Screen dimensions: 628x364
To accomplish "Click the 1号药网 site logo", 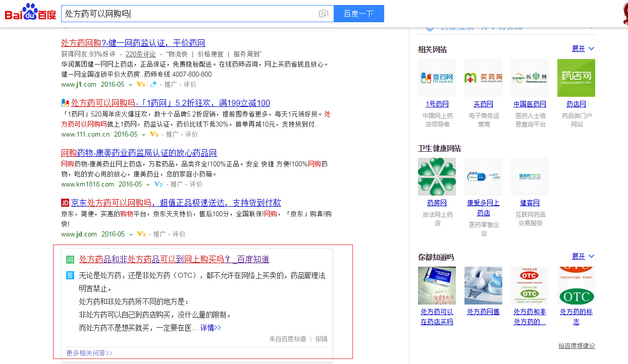I will [x=437, y=78].
